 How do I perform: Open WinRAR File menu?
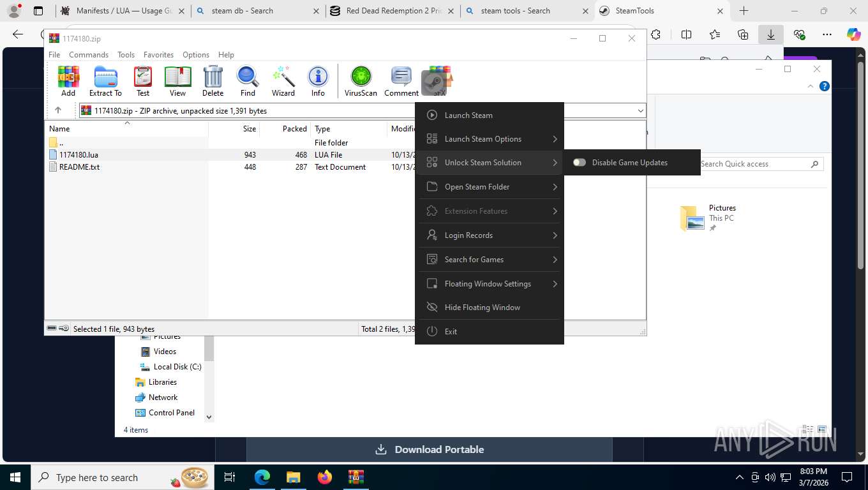(x=54, y=55)
